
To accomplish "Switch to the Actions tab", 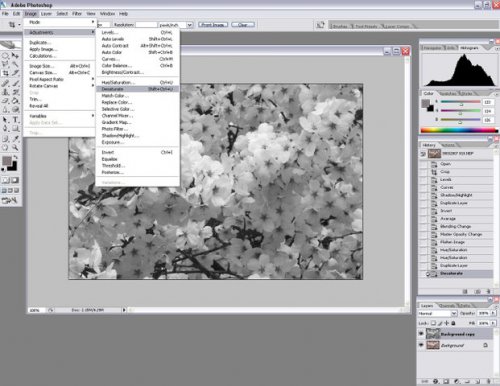I will pos(448,145).
